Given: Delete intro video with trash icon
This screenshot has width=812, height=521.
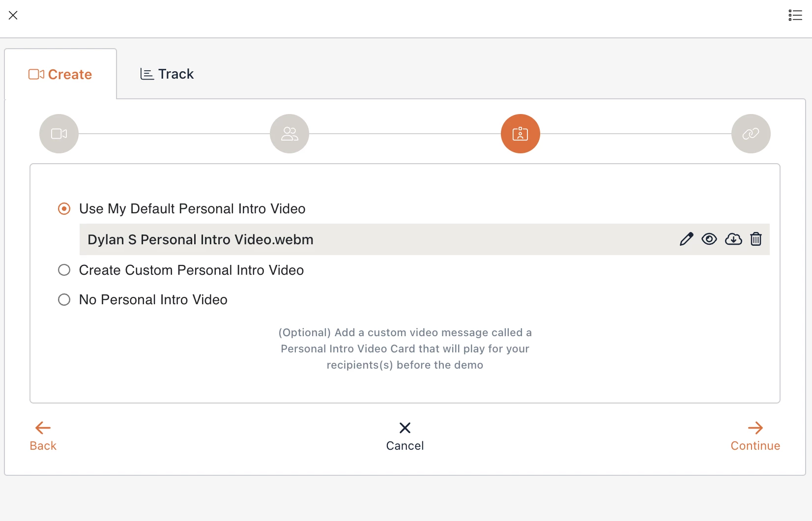Looking at the screenshot, I should [756, 239].
